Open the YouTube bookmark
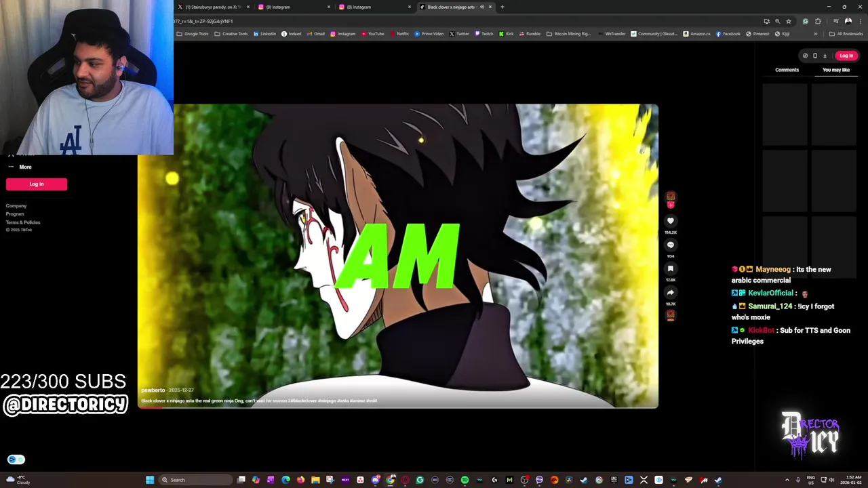Viewport: 868px width, 488px height. click(373, 34)
